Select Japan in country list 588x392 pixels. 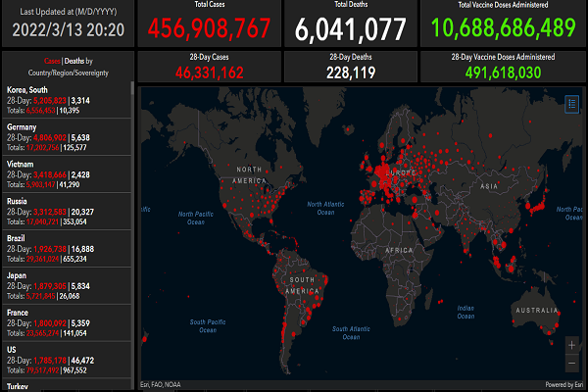click(67, 285)
